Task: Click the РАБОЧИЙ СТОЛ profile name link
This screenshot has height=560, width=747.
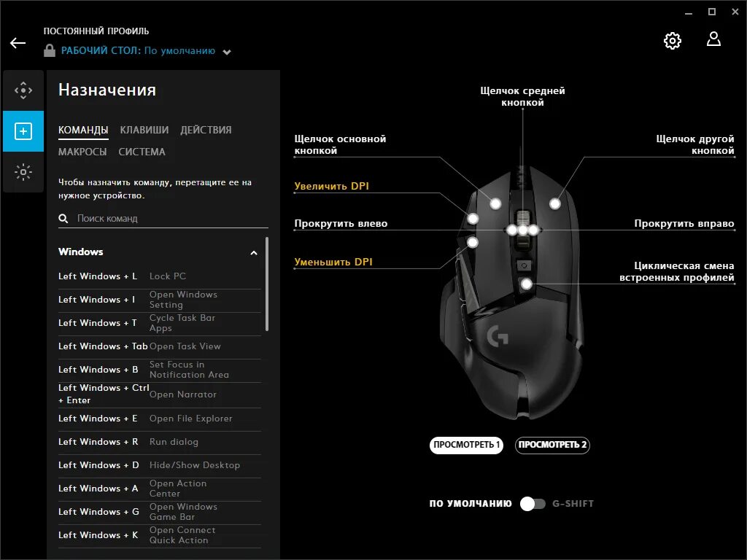Action: [x=138, y=50]
